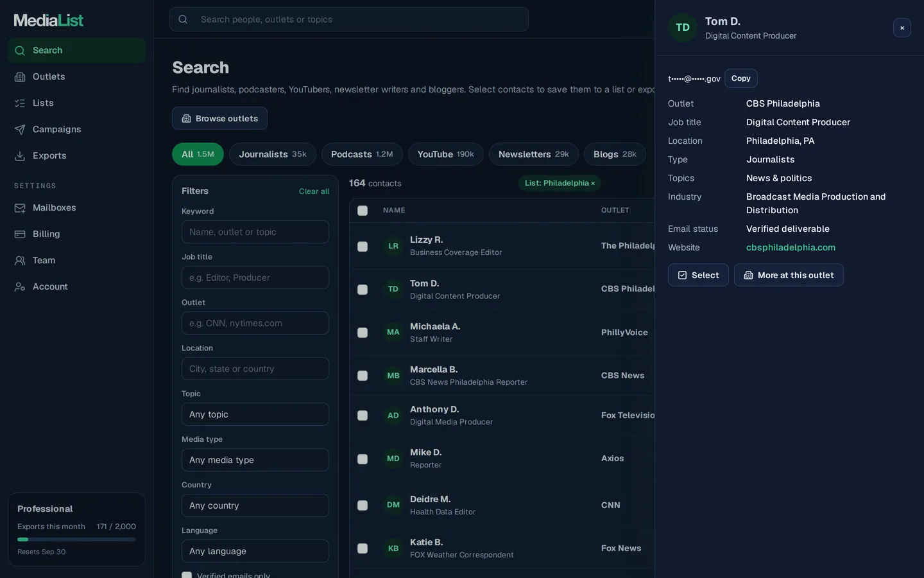The width and height of the screenshot is (924, 578).
Task: Click the exports usage progress bar
Action: 76,539
